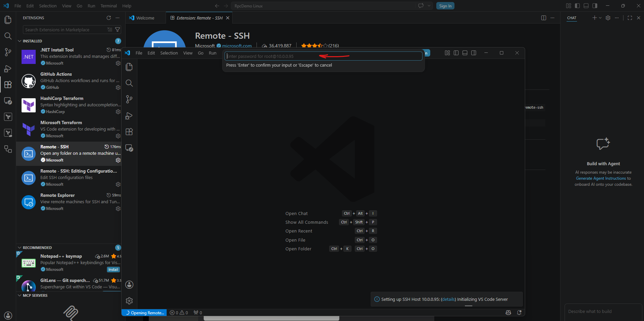The height and width of the screenshot is (321, 644).
Task: Open the extensions filter menu
Action: tap(117, 30)
